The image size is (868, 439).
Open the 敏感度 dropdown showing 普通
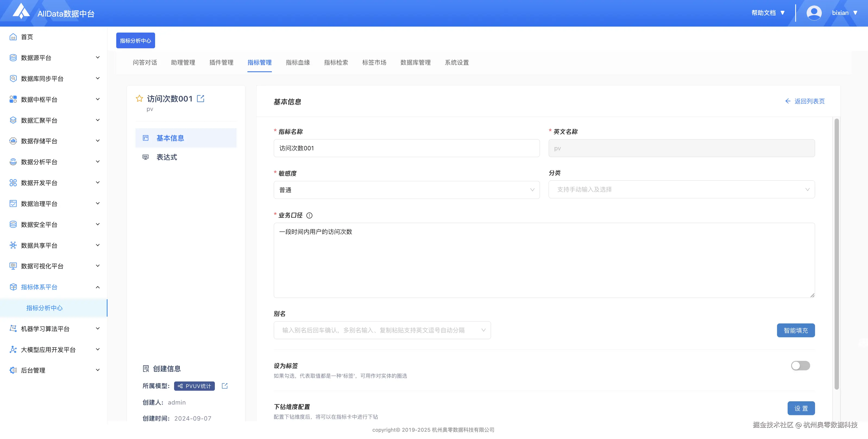pyautogui.click(x=406, y=190)
